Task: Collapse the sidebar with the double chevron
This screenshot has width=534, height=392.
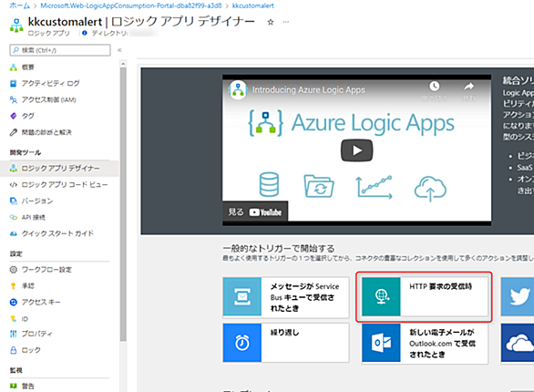Action: (119, 50)
